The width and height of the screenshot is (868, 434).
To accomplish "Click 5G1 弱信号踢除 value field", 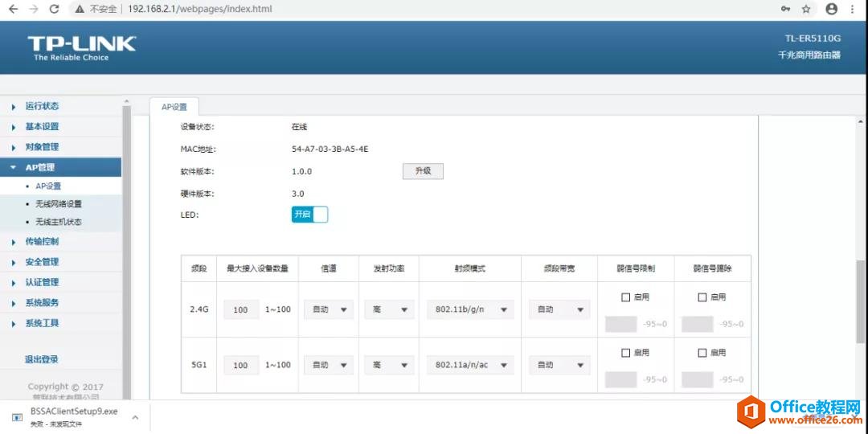I will click(698, 379).
